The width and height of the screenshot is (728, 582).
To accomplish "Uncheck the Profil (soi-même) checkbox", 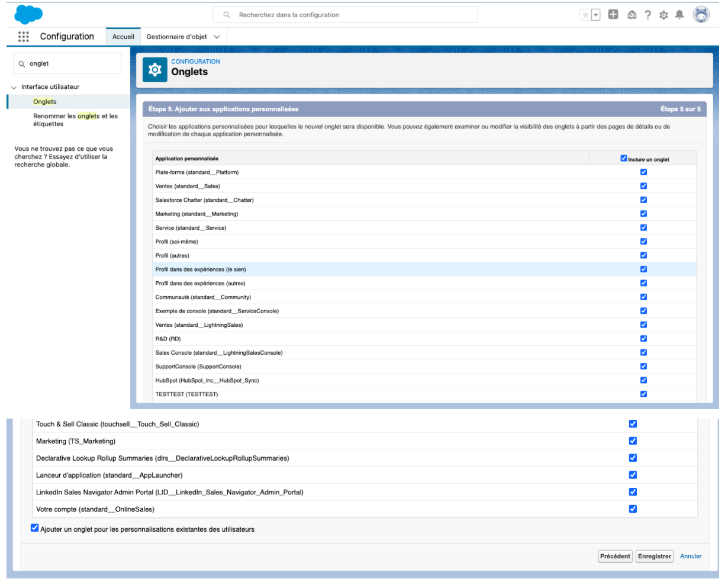I will pyautogui.click(x=643, y=242).
